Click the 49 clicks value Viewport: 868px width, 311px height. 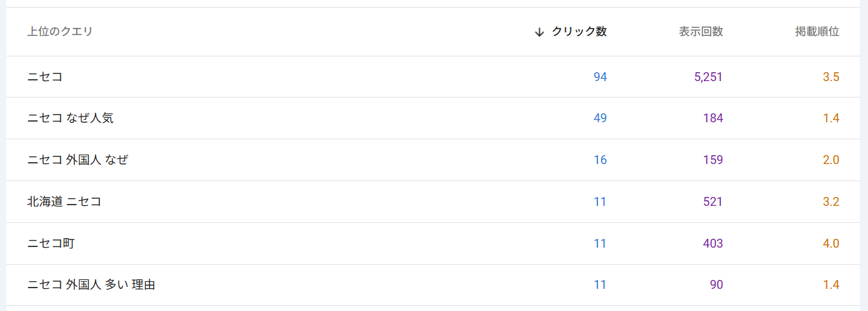(x=600, y=118)
